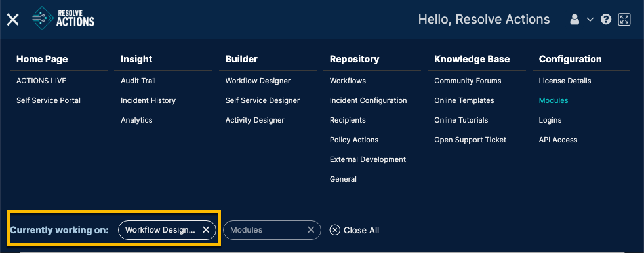Open the user profile icon

574,19
